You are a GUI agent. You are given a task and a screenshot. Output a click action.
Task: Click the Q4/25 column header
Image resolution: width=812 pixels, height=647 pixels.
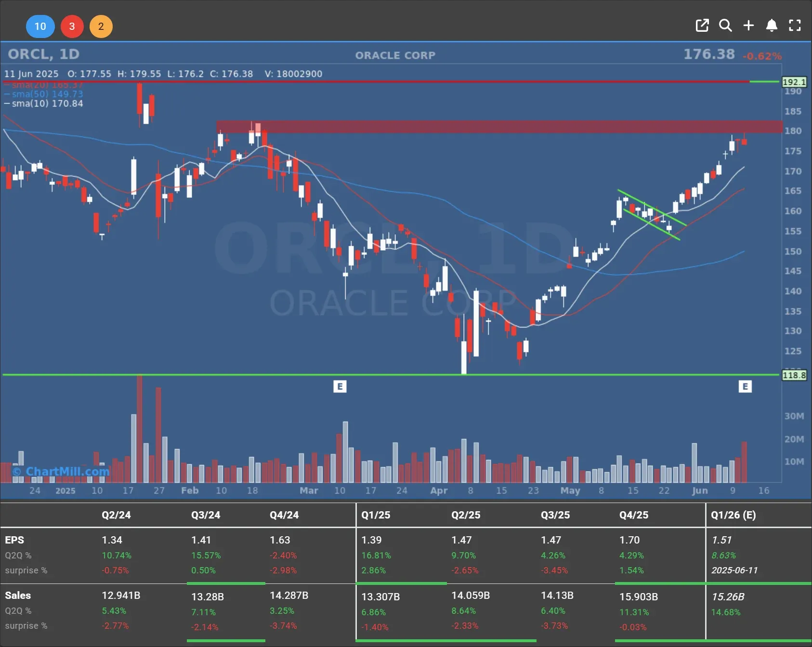tap(634, 515)
